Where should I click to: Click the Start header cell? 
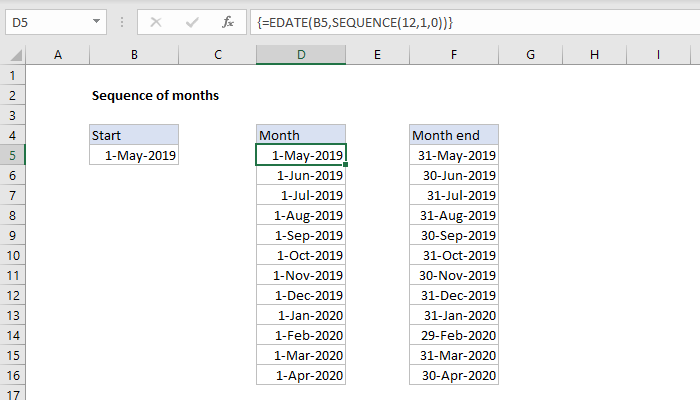134,135
